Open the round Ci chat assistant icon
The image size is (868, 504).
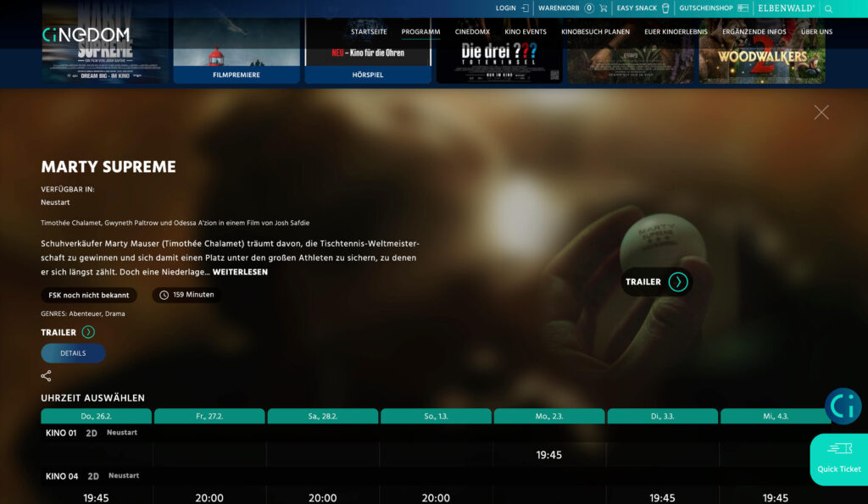[843, 407]
